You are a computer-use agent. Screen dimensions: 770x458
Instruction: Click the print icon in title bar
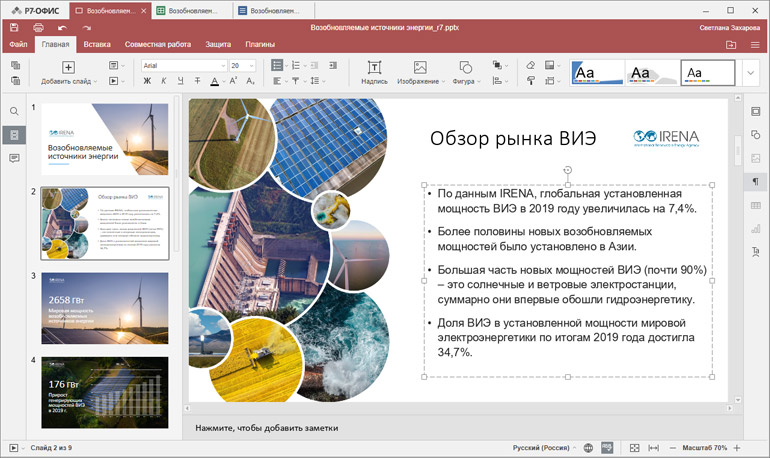point(38,27)
